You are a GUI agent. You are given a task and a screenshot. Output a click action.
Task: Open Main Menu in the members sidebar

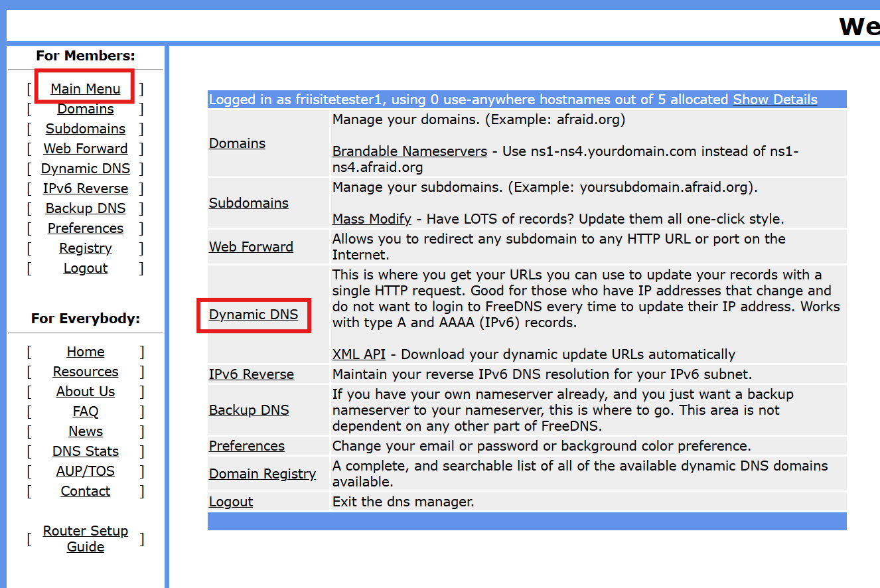pos(86,89)
